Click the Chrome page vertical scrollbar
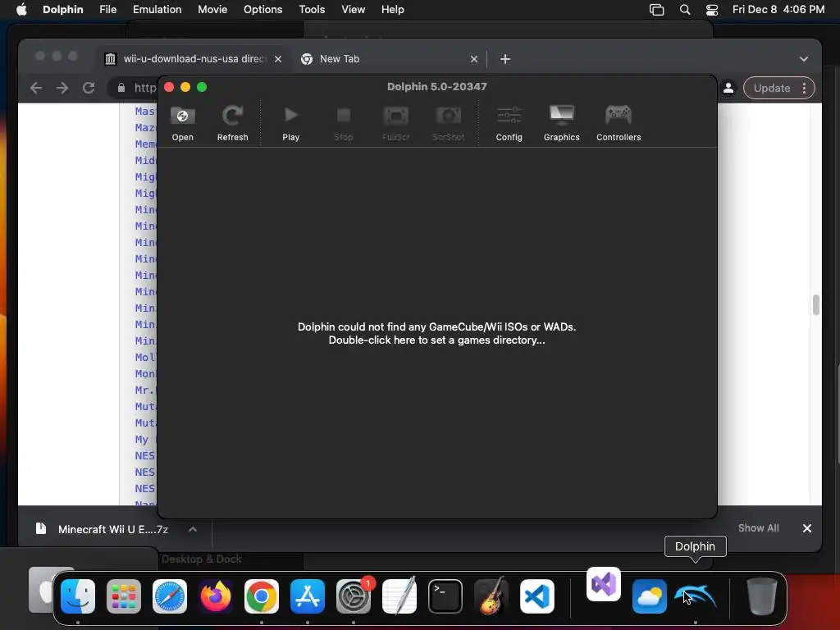The width and height of the screenshot is (840, 630). 816,304
